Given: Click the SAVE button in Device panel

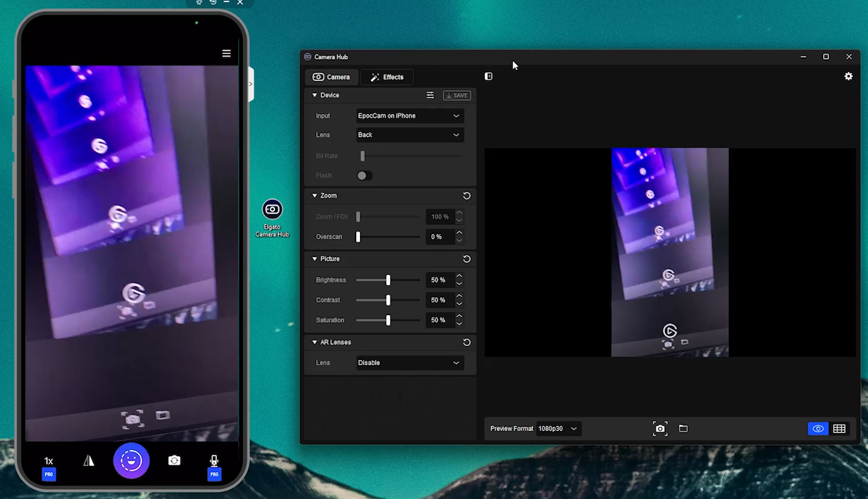Looking at the screenshot, I should point(456,95).
